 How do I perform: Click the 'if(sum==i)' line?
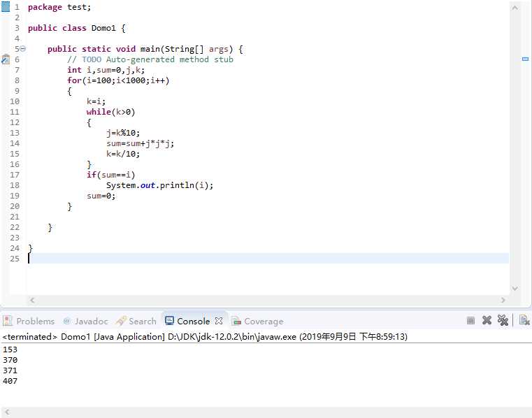pyautogui.click(x=110, y=175)
